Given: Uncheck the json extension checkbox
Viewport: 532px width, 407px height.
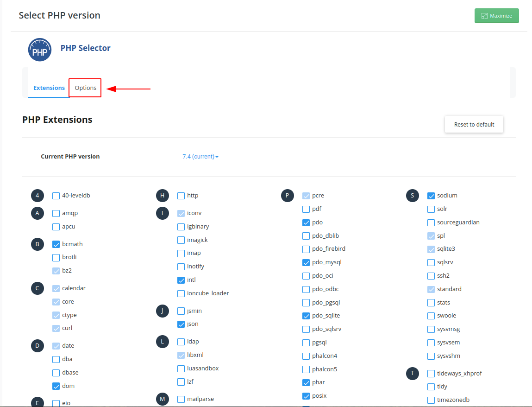Looking at the screenshot, I should [x=181, y=324].
